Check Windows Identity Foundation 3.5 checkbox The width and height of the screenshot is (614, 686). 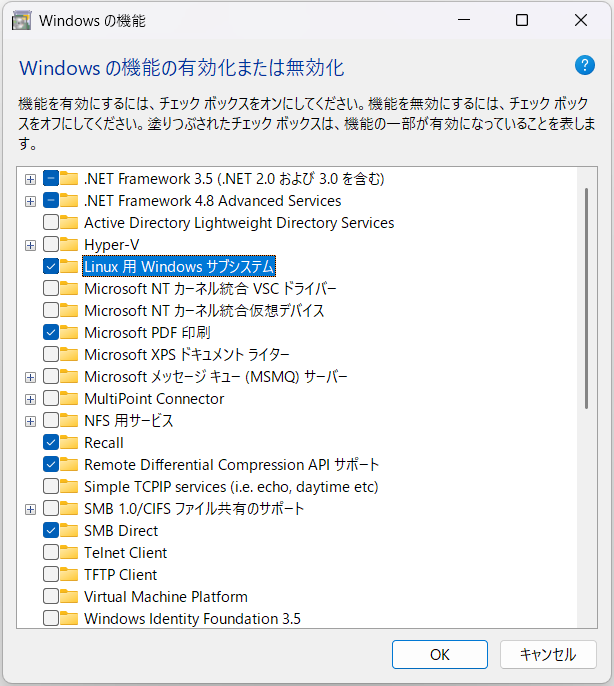click(x=51, y=618)
